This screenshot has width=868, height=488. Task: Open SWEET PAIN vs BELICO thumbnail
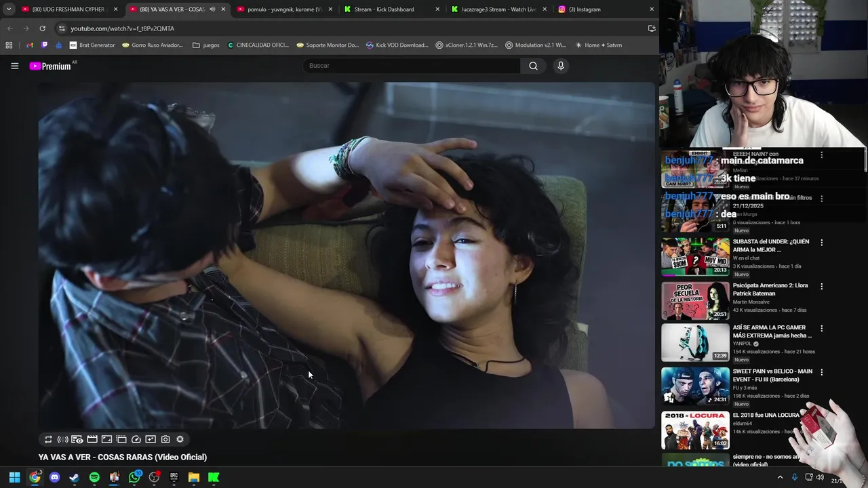point(695,386)
